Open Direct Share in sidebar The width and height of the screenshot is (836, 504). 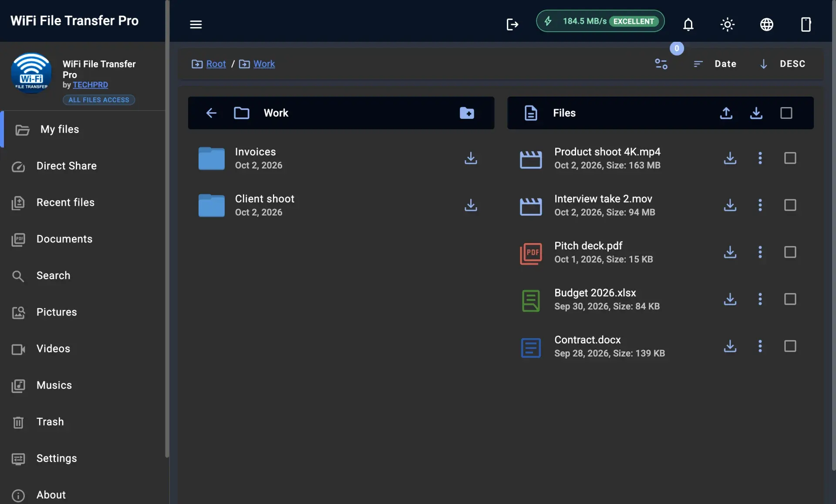pos(83,166)
